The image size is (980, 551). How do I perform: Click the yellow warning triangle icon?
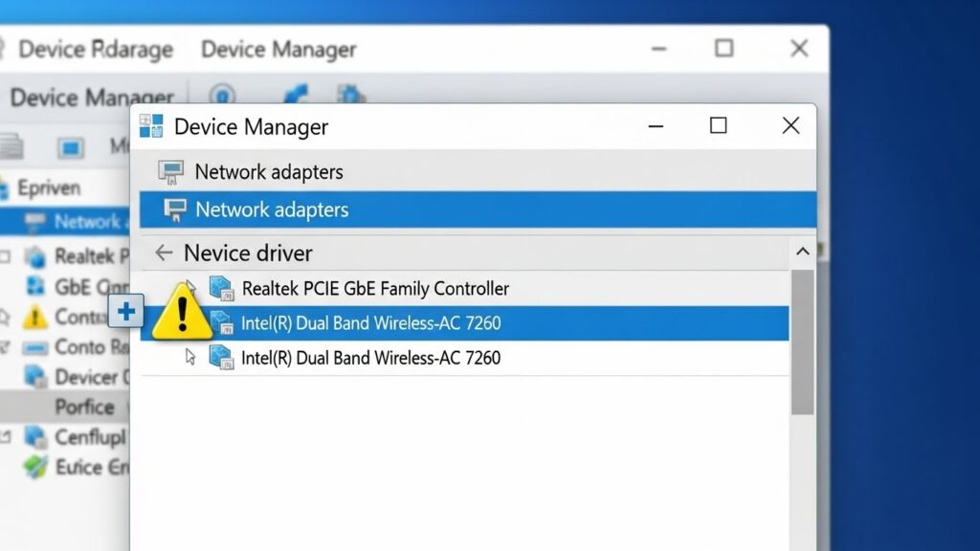coord(181,311)
